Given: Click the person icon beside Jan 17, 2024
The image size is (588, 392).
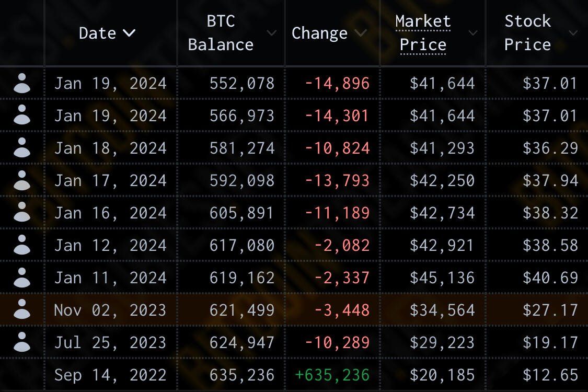Looking at the screenshot, I should (22, 180).
